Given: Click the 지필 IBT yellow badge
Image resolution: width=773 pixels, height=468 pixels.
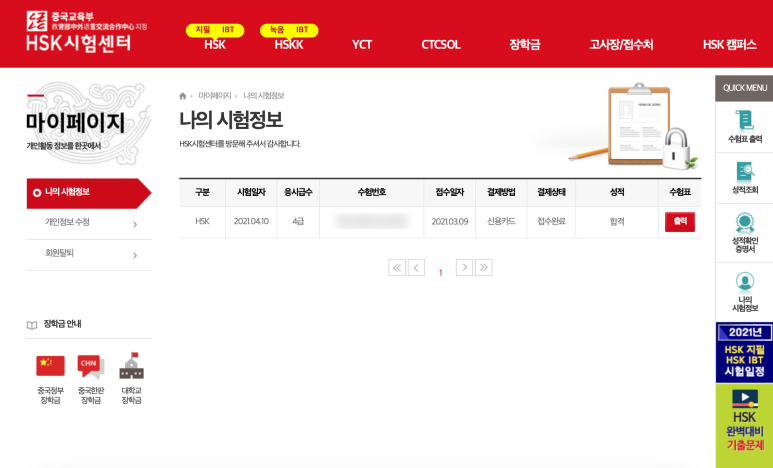Looking at the screenshot, I should [215, 30].
